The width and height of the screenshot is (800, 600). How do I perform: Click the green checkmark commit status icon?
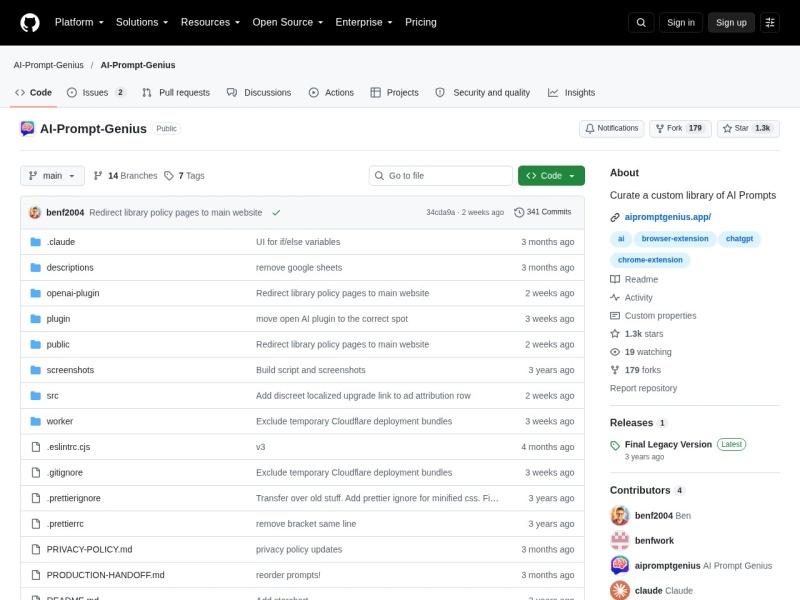click(x=276, y=212)
